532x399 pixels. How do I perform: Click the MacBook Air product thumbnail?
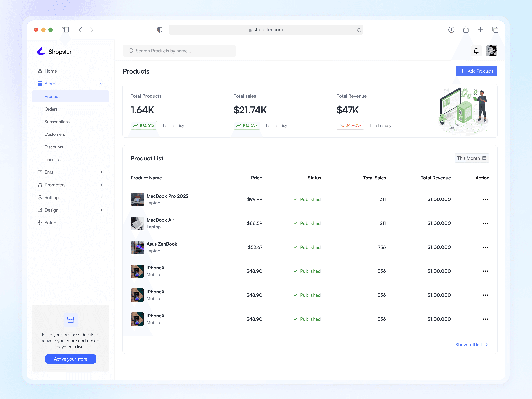[x=137, y=223]
